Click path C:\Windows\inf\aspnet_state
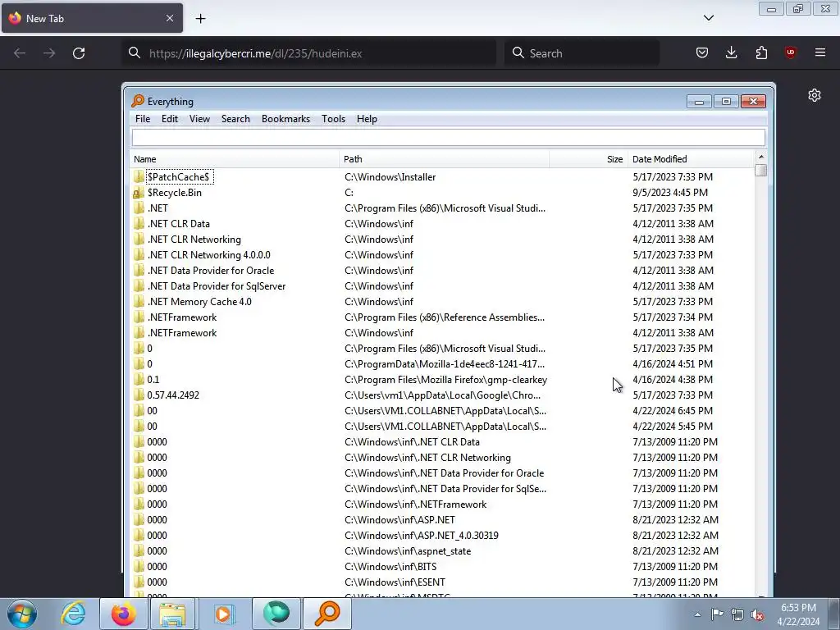The height and width of the screenshot is (630, 840). [408, 550]
